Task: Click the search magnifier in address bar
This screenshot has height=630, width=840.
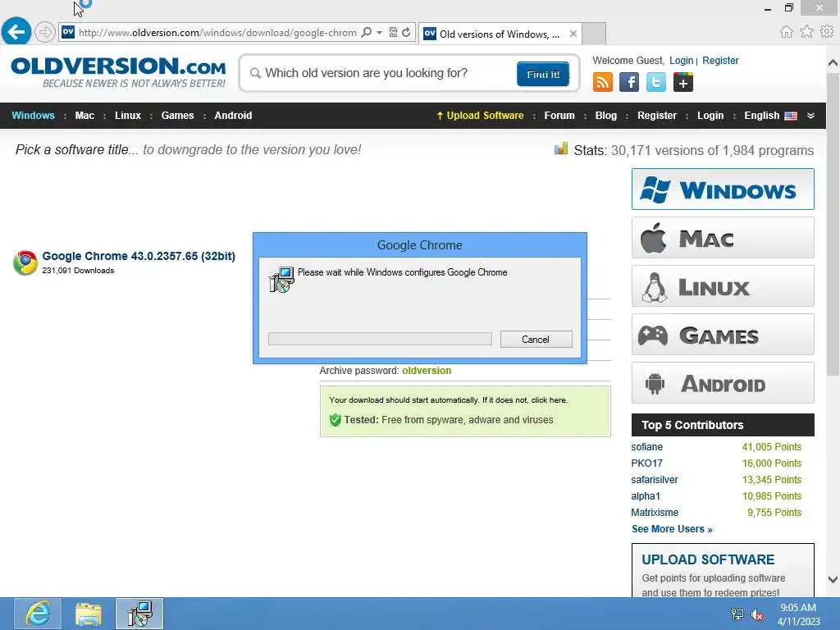Action: pos(367,32)
